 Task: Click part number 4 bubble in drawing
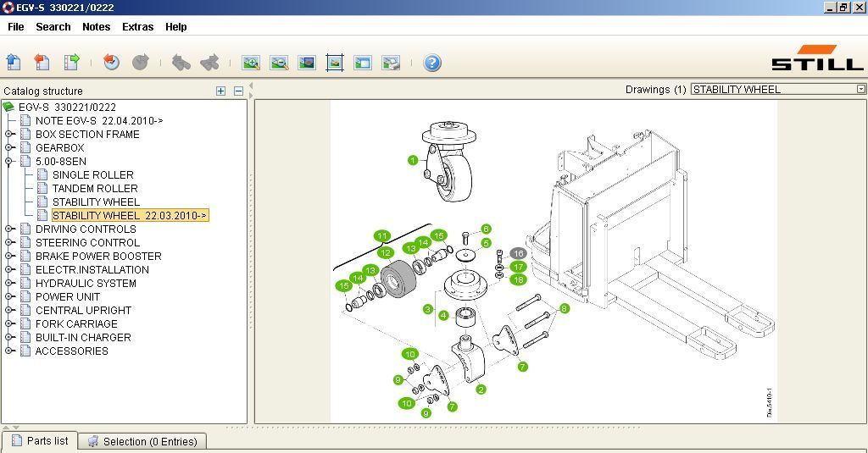(443, 315)
